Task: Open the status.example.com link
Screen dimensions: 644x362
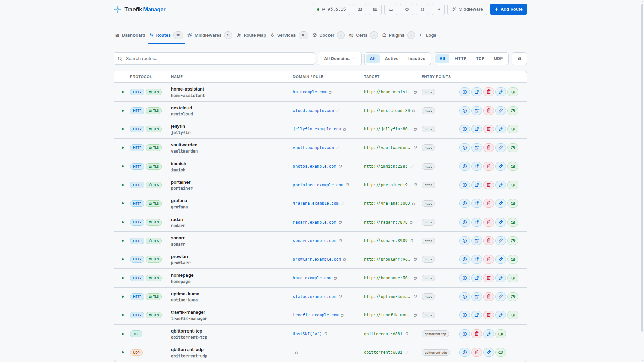Action: [x=315, y=297]
